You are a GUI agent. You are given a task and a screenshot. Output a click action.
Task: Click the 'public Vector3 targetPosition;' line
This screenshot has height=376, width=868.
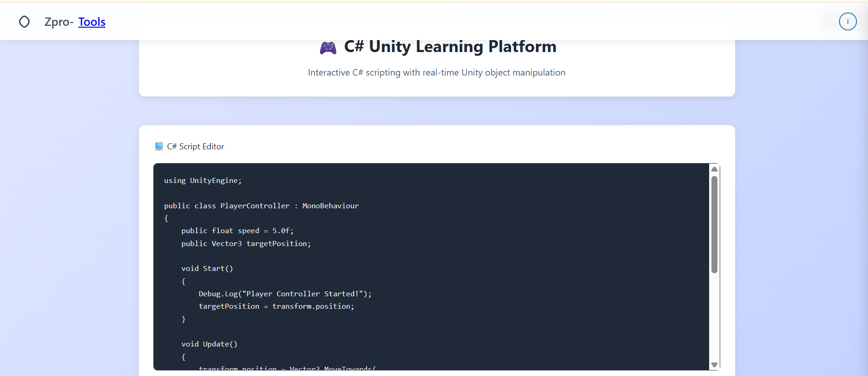point(246,244)
